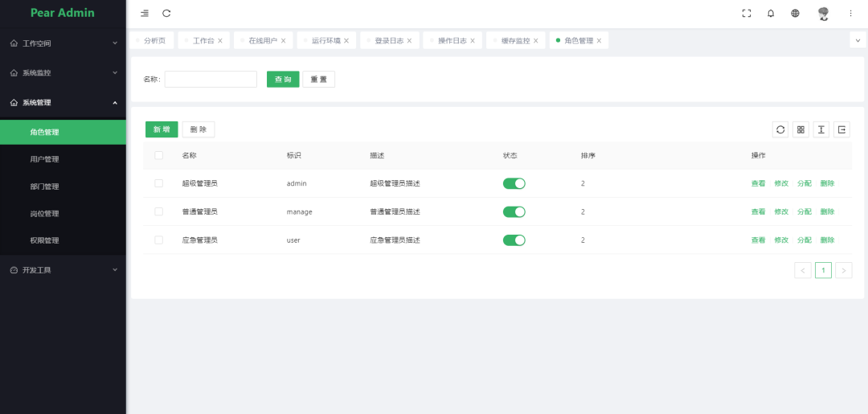Click the globe language icon
The height and width of the screenshot is (414, 868).
click(x=795, y=14)
